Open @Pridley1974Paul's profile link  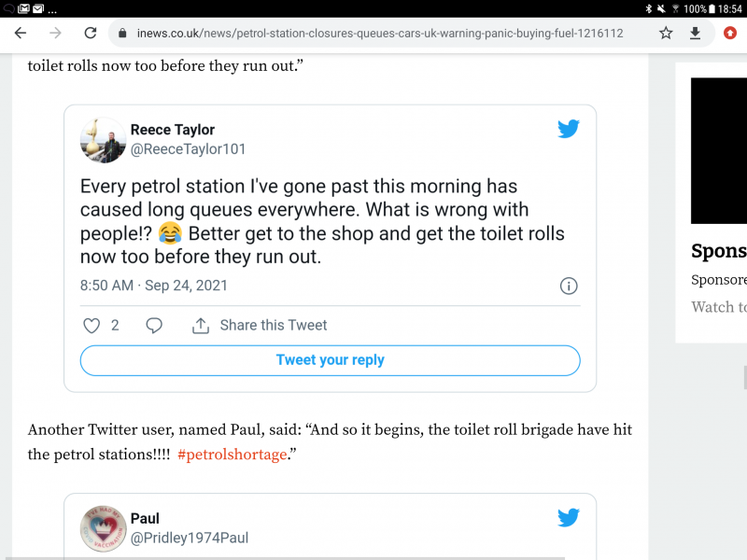pyautogui.click(x=189, y=538)
